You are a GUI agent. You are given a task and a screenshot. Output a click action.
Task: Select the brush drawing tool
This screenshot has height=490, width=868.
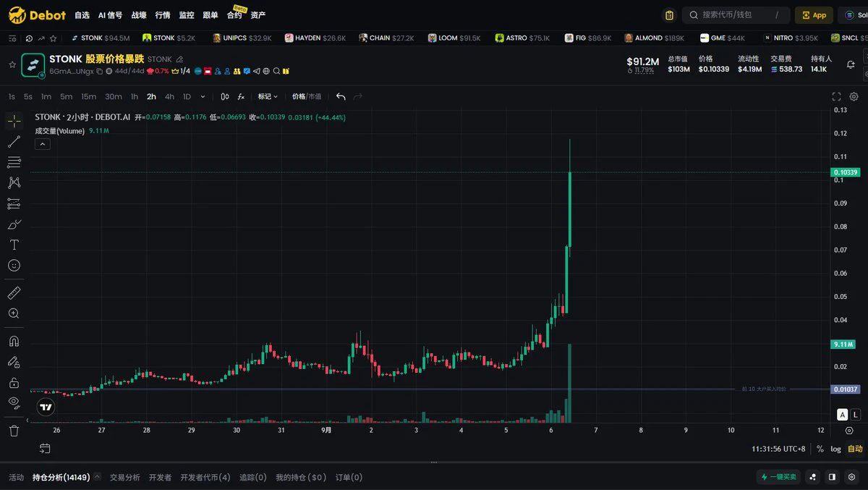[14, 224]
